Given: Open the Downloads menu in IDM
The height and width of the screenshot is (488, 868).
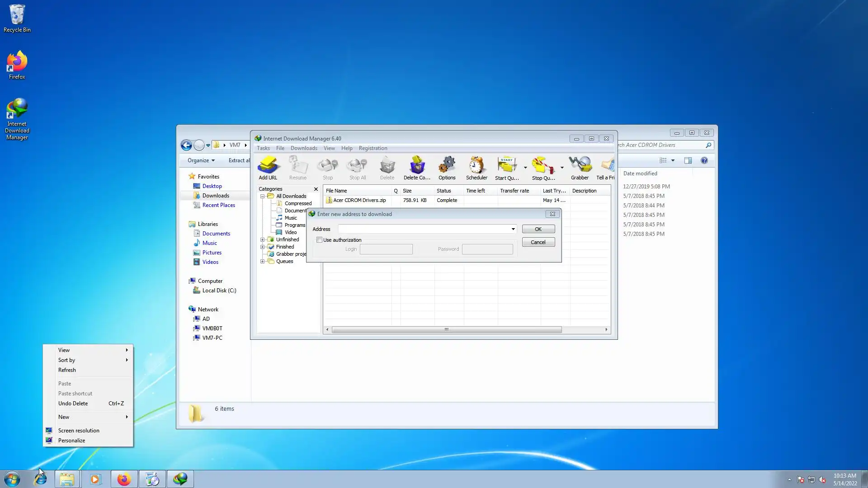Looking at the screenshot, I should click(303, 148).
